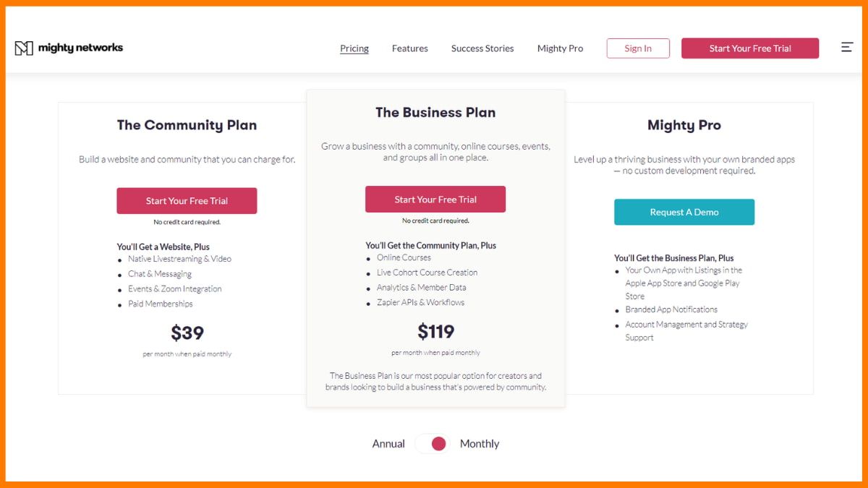Select the Annual billing label
Viewport: 868px width, 488px height.
(x=388, y=444)
